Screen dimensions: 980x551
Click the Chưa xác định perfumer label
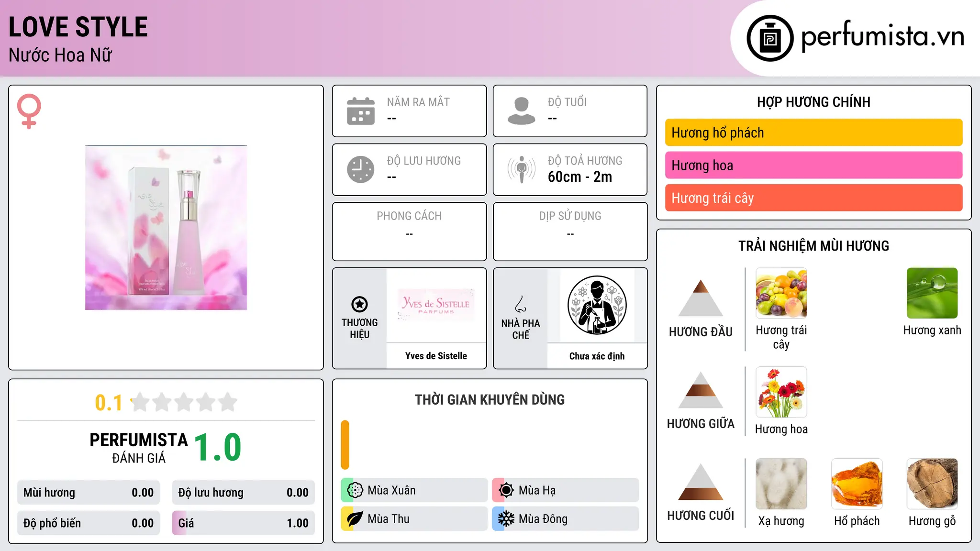pos(597,356)
